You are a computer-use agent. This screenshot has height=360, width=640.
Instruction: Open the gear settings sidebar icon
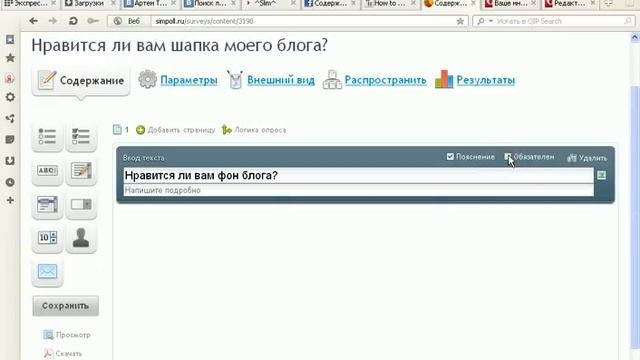[10, 97]
